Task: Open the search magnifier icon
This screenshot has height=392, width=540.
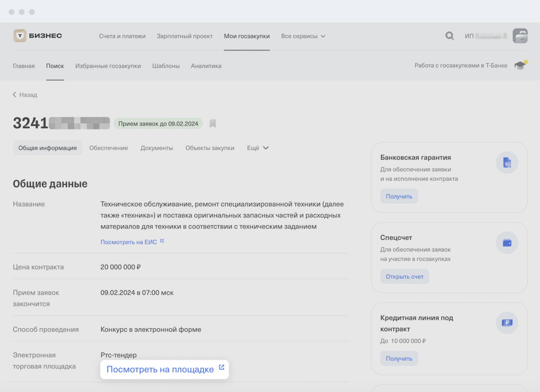Action: coord(450,36)
